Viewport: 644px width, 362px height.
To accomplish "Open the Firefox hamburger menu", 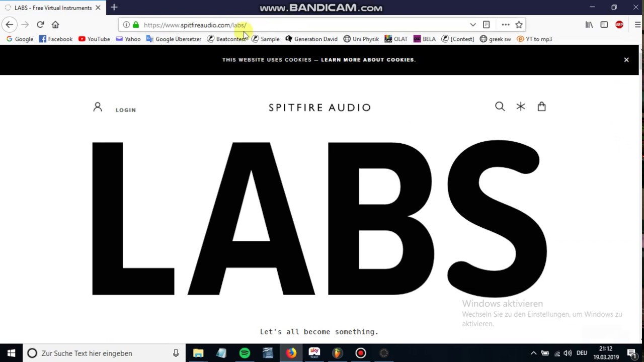I will coord(638,25).
